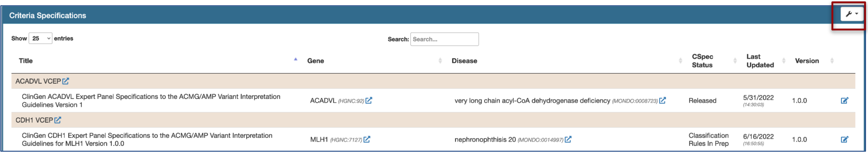Sort table by Gene column

pyautogui.click(x=316, y=61)
